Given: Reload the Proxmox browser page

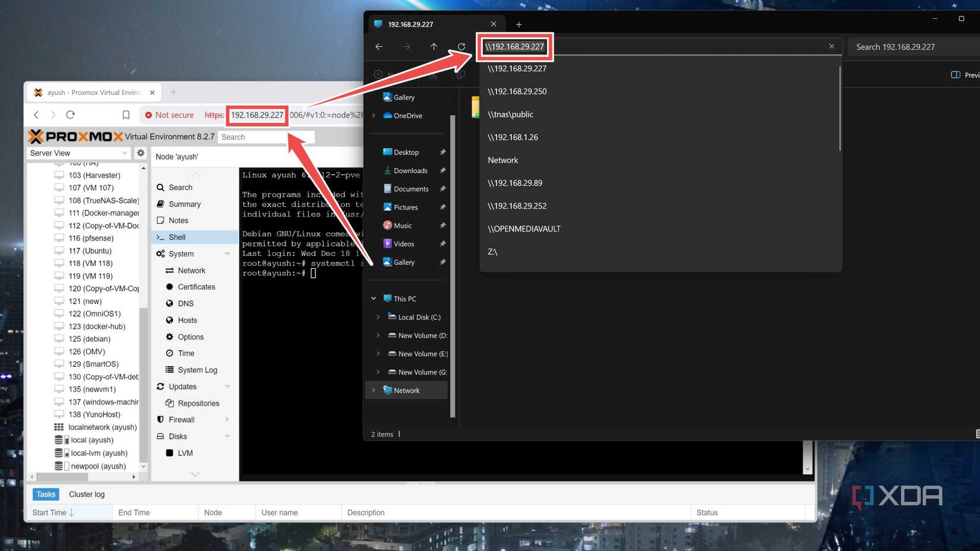Looking at the screenshot, I should [x=71, y=115].
